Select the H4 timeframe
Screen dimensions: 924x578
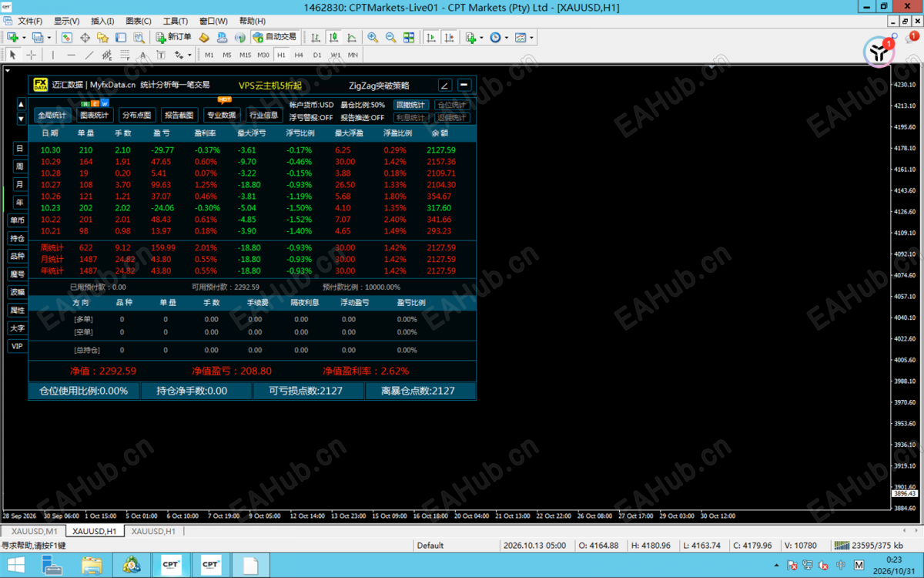pyautogui.click(x=299, y=55)
